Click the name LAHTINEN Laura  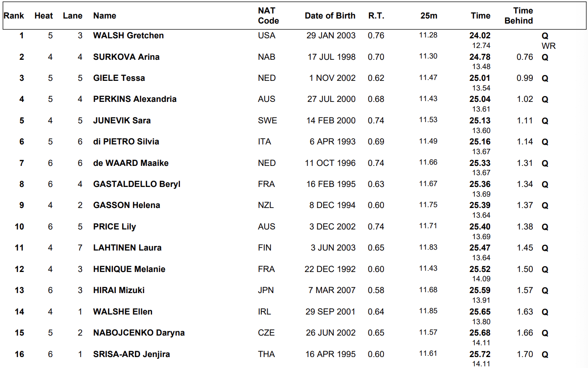tap(127, 248)
